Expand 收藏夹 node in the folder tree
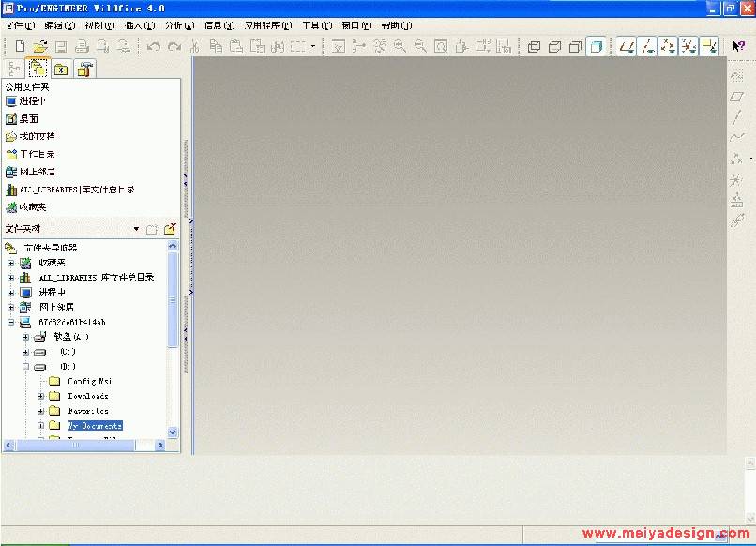756x546 pixels. tap(10, 264)
